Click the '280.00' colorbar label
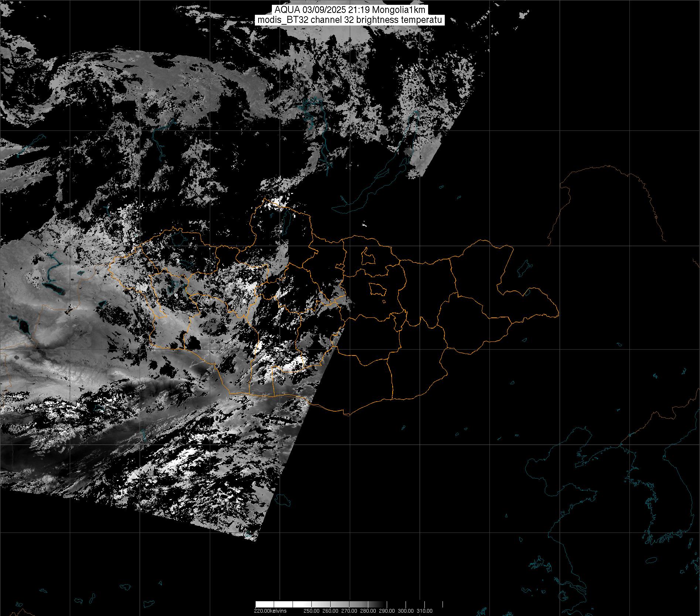Image resolution: width=700 pixels, height=616 pixels. pos(368,611)
